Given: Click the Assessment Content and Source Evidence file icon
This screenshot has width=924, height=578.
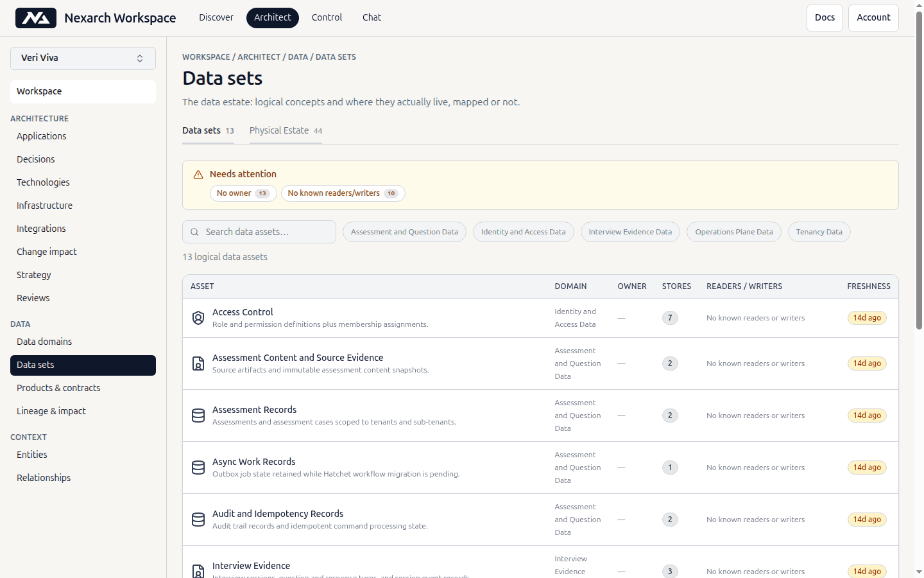Looking at the screenshot, I should click(198, 363).
